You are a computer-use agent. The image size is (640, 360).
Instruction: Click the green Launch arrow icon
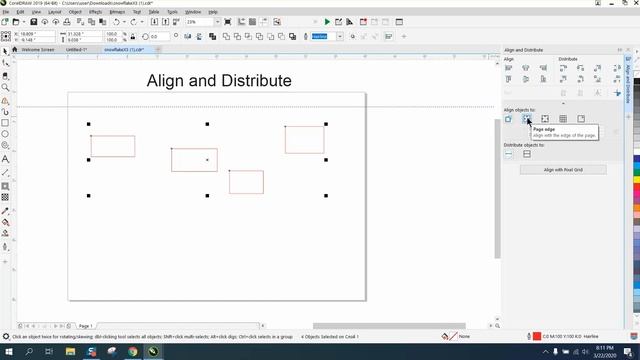(327, 22)
